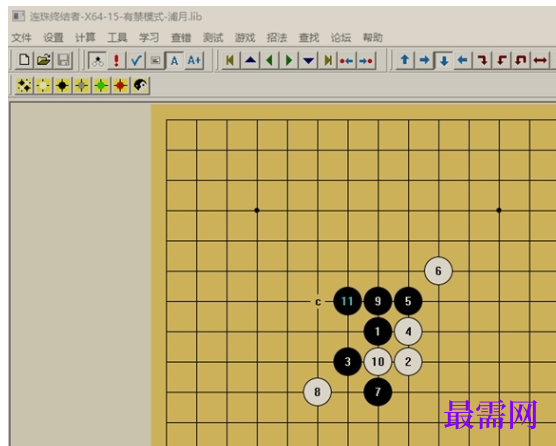Open the 设置 menu
The width and height of the screenshot is (556, 446).
point(53,37)
